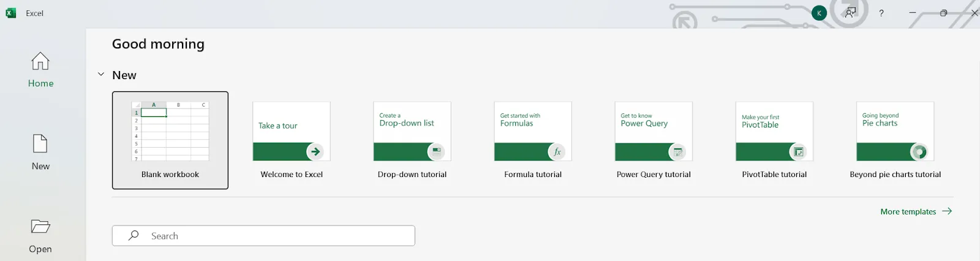Click the New section heading

[124, 75]
